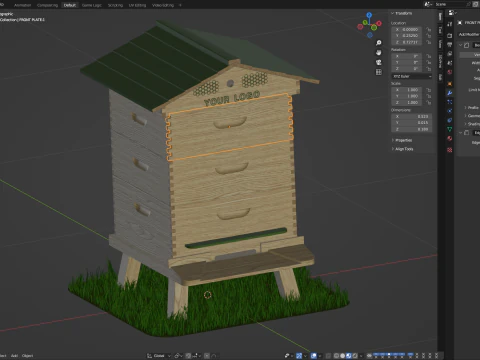
Task: Open the World properties tab icon
Action: tap(450, 72)
